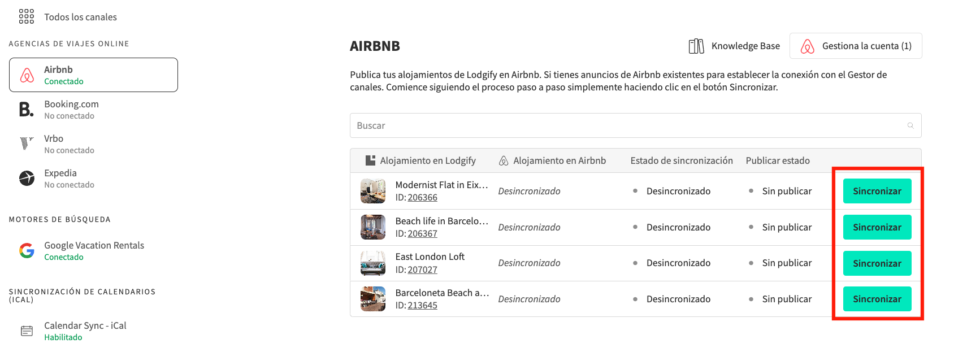Viewport: 980px width, 352px height.
Task: Click the Airbnb logo icon in sidebar
Action: point(27,75)
